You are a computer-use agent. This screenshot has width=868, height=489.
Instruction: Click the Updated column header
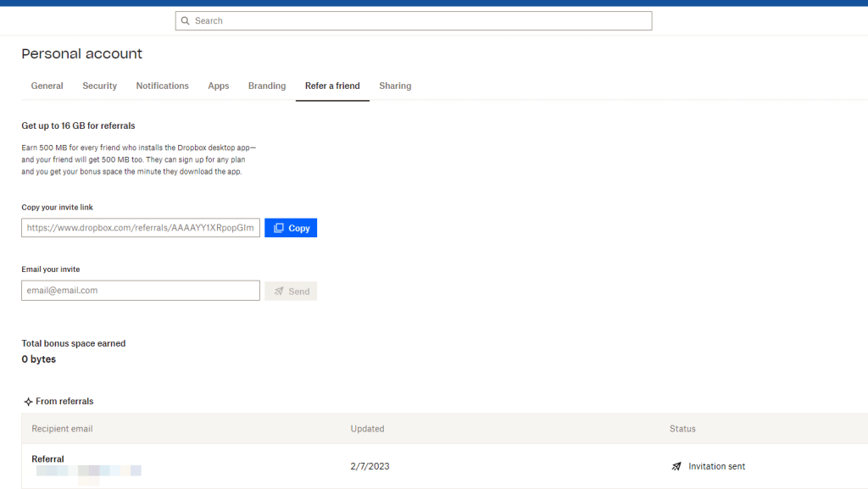(x=367, y=428)
